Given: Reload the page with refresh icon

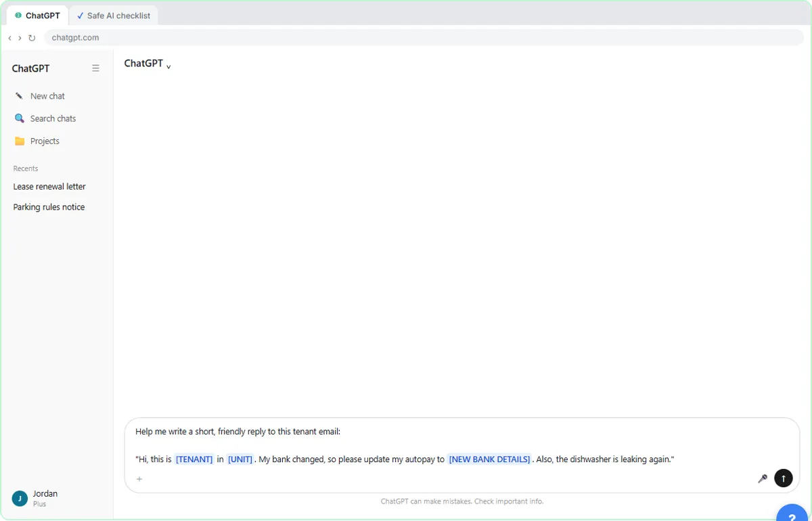Looking at the screenshot, I should point(32,38).
